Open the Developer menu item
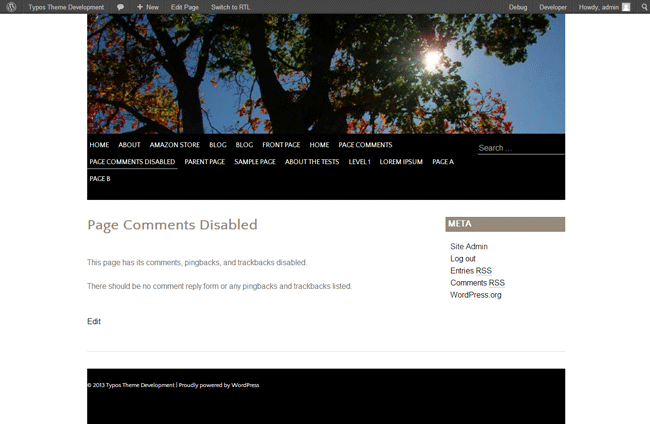 pos(553,7)
